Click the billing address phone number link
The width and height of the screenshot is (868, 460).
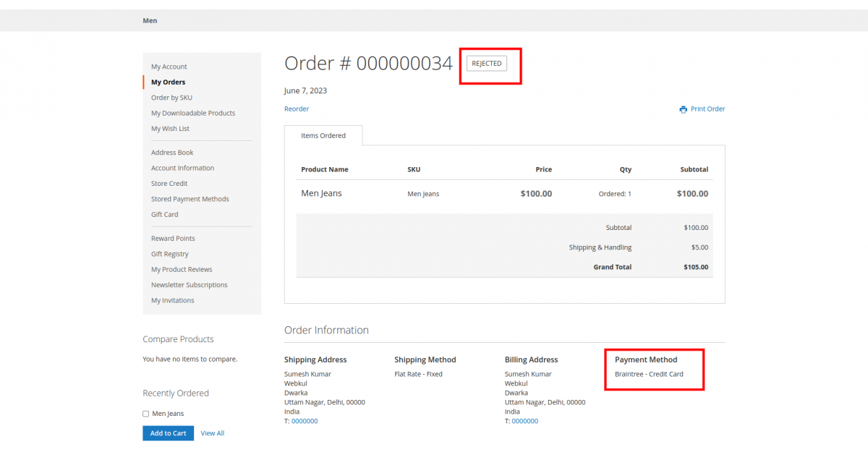[x=525, y=421]
